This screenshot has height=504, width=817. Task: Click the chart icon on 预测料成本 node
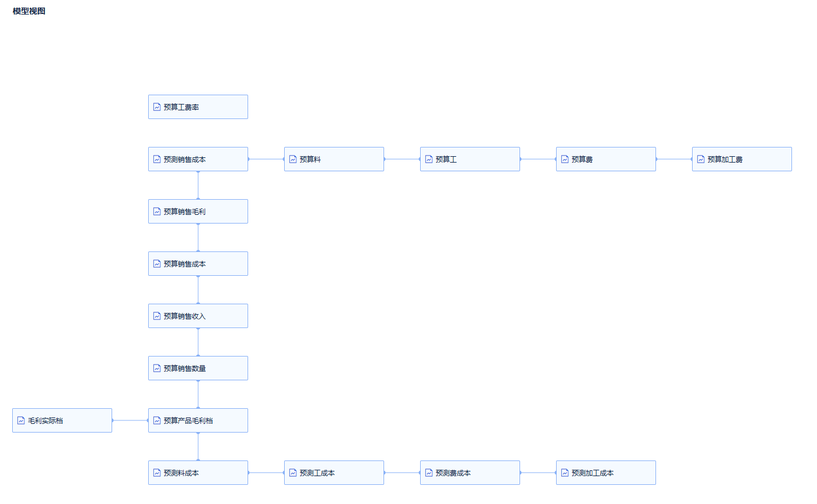157,473
